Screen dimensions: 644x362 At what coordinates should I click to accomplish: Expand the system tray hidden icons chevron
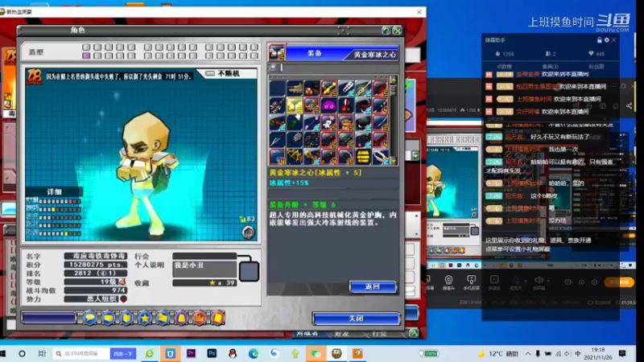[528, 353]
